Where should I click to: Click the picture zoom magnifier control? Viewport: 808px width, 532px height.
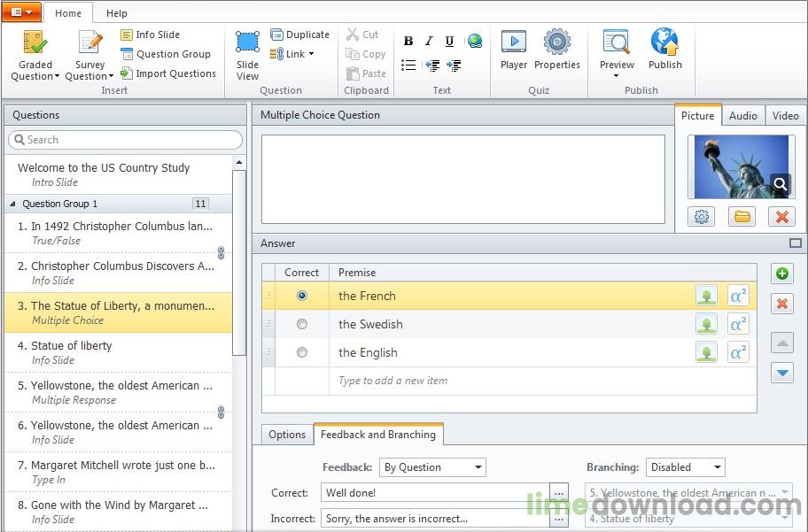click(779, 184)
